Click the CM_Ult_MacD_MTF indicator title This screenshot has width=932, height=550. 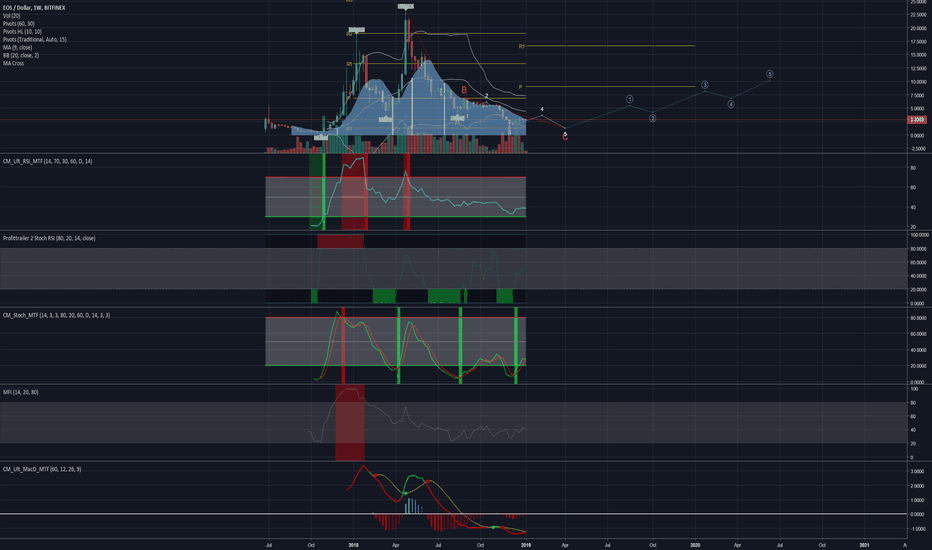point(42,469)
